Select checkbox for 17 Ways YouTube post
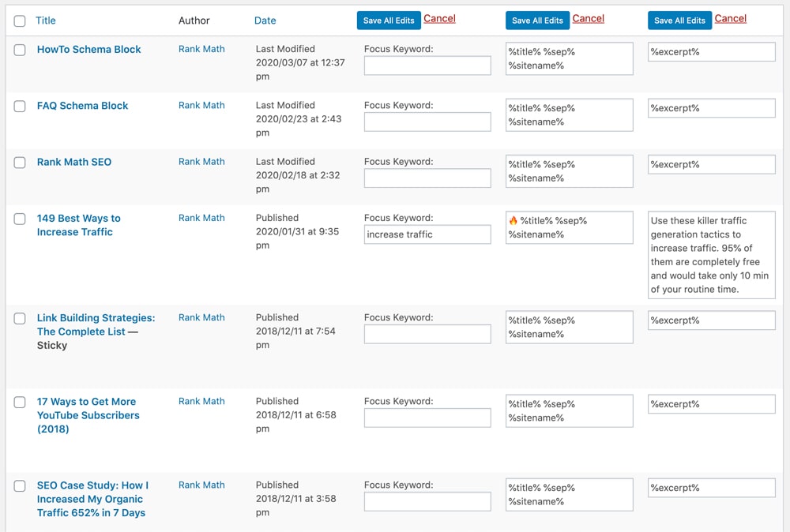The image size is (790, 532). (x=20, y=403)
